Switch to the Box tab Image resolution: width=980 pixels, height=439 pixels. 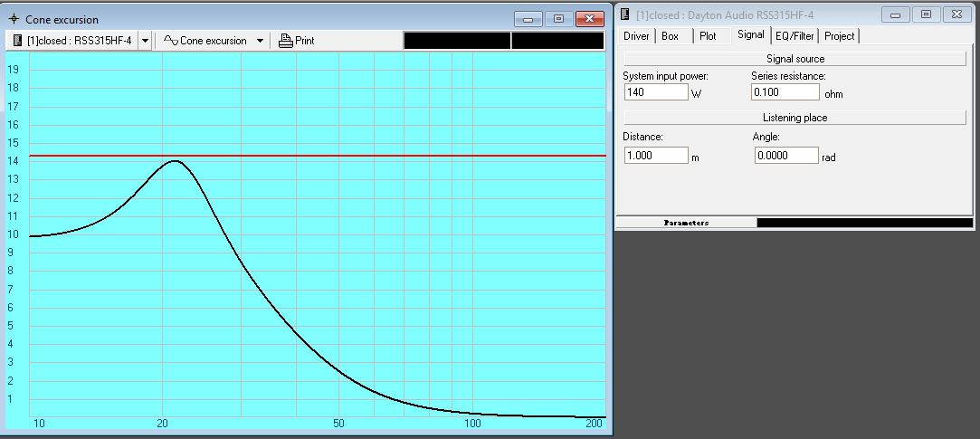point(670,36)
